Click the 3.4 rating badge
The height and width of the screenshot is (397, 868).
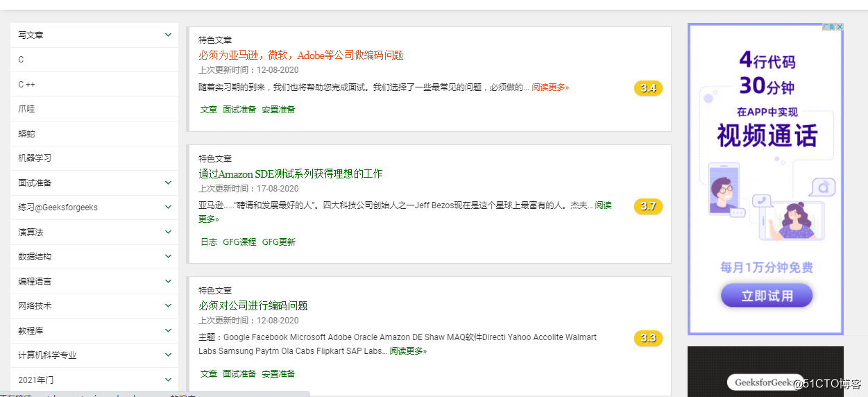point(648,88)
